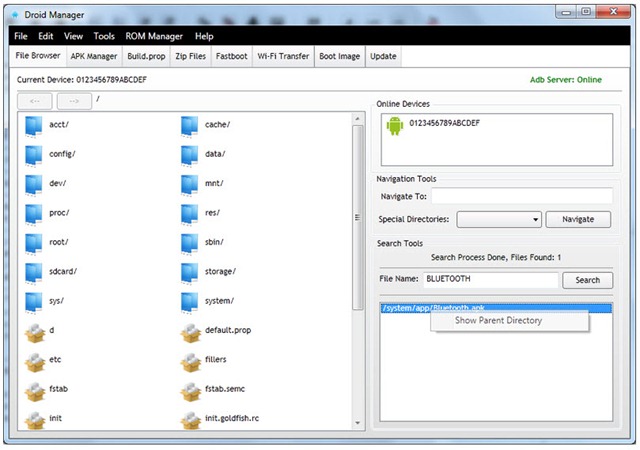Open the system/ folder icon

point(189,303)
